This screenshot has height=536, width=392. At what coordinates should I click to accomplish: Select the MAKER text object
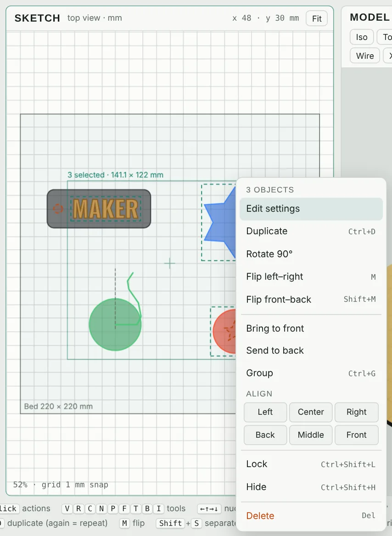click(x=106, y=209)
